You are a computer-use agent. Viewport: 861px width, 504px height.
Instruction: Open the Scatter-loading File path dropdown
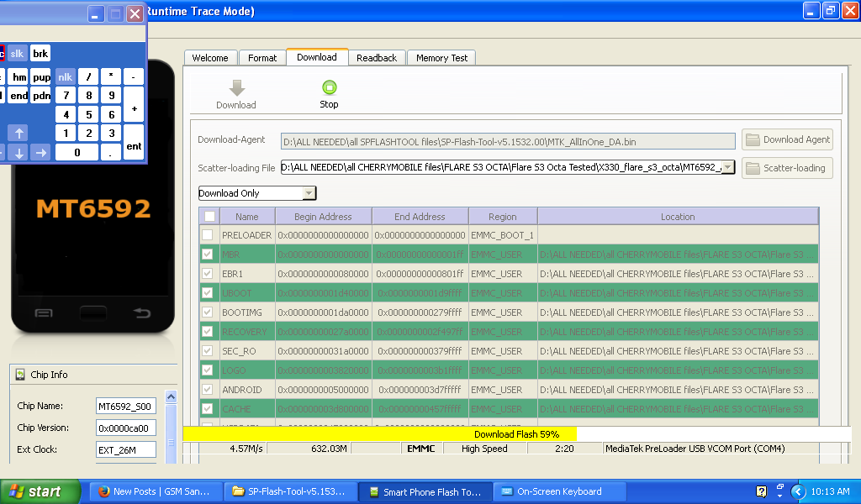(728, 168)
